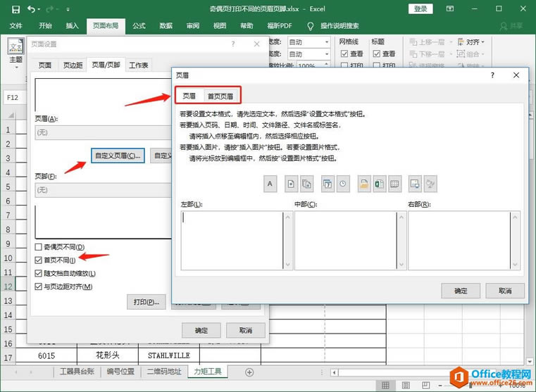Click the 对齐 align icon in the ribbon

coord(461,42)
